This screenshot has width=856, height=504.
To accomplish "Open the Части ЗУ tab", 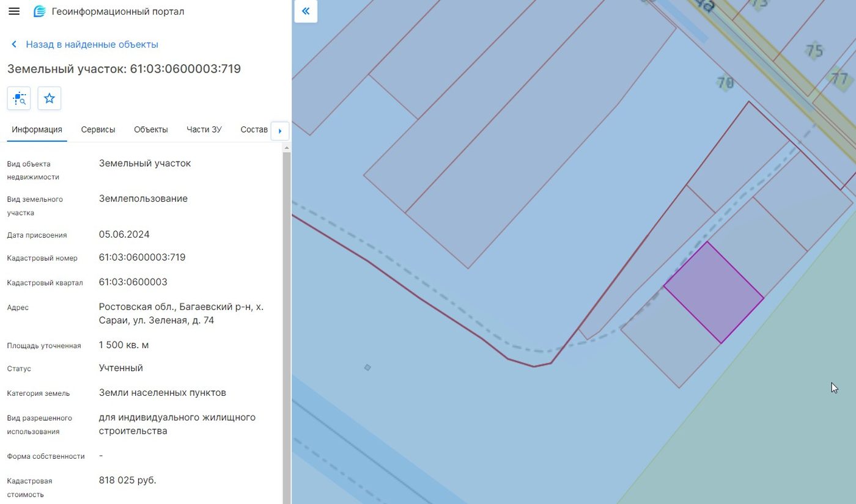I will pos(204,130).
